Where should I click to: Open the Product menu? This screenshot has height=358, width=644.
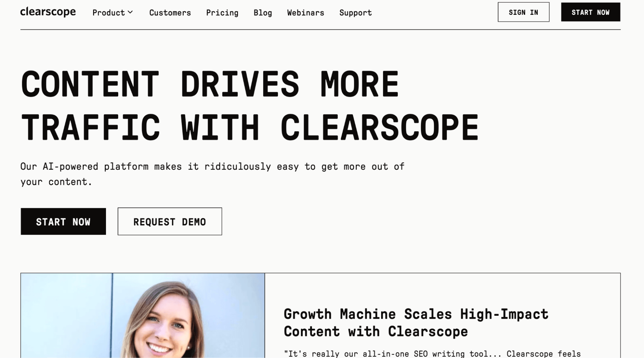(x=112, y=13)
